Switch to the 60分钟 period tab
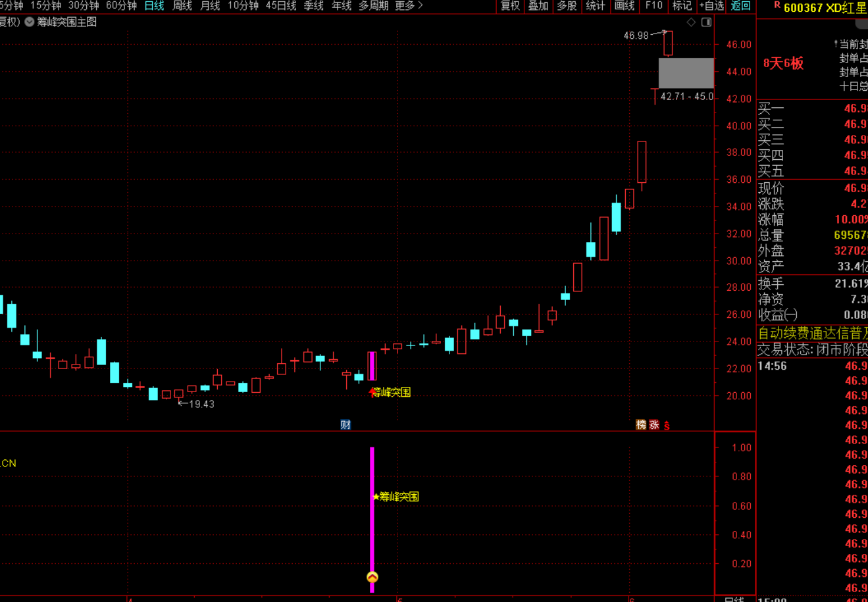Viewport: 868px width, 602px height. coord(121,6)
